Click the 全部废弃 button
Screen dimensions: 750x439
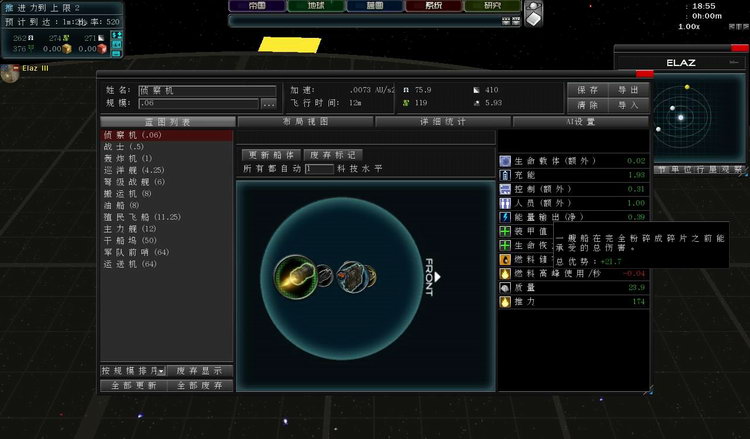pyautogui.click(x=200, y=385)
